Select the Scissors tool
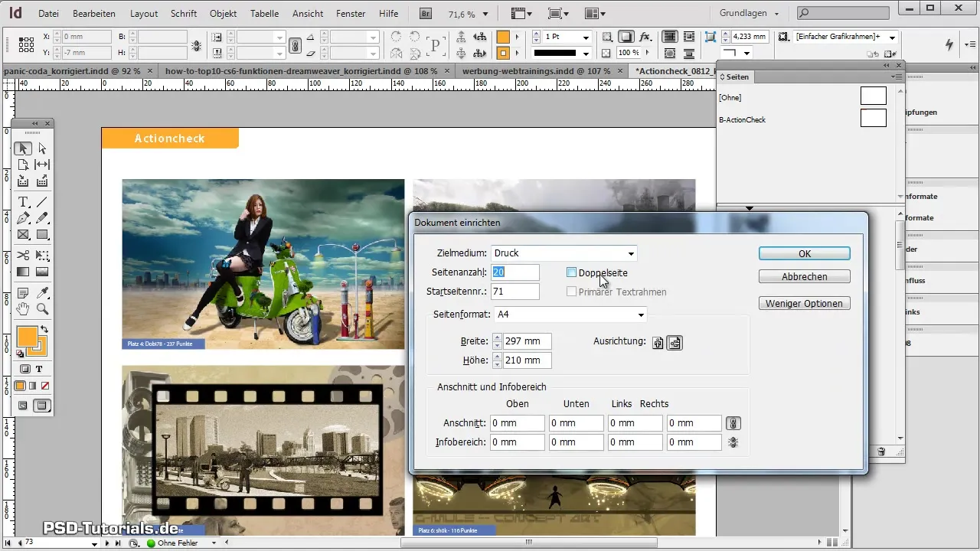 (23, 256)
